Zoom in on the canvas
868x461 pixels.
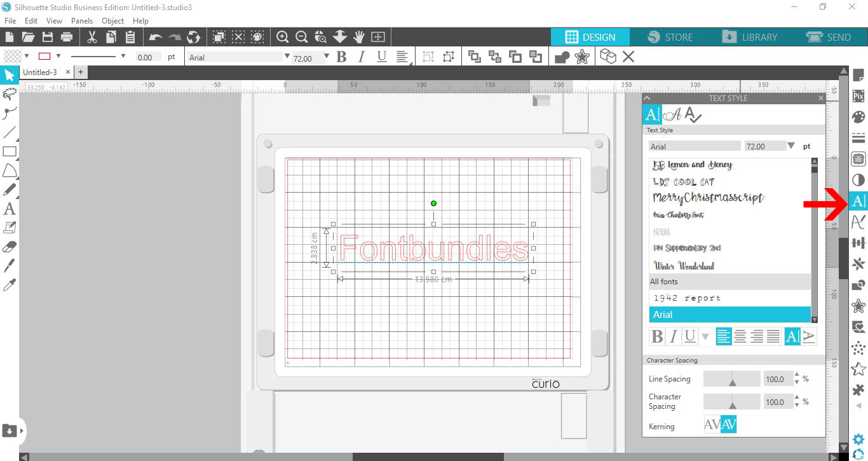coord(283,37)
